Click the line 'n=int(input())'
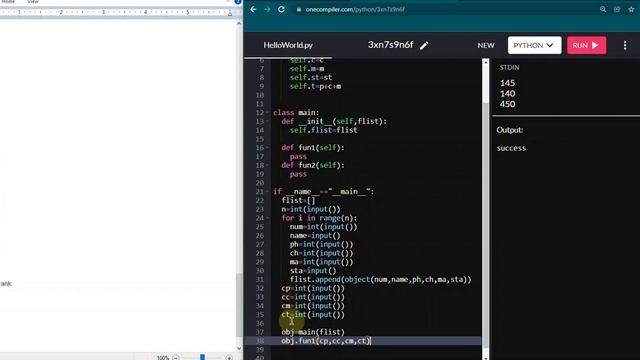 pos(311,209)
